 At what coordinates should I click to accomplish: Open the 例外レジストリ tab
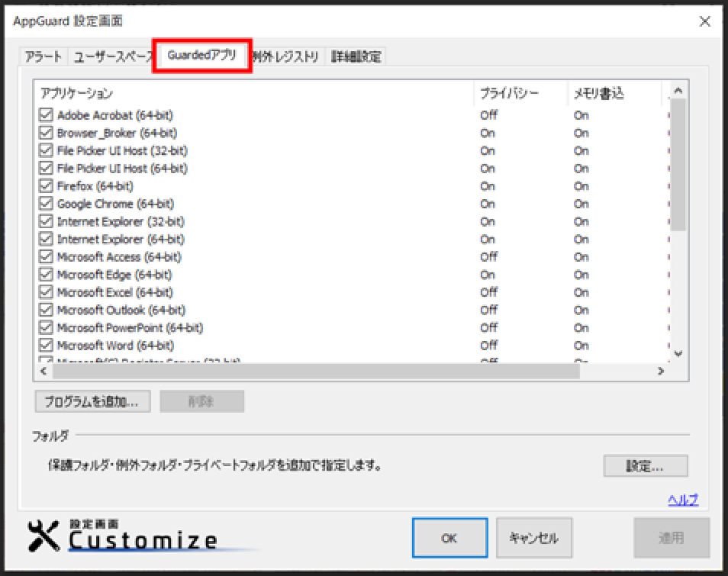pyautogui.click(x=287, y=56)
